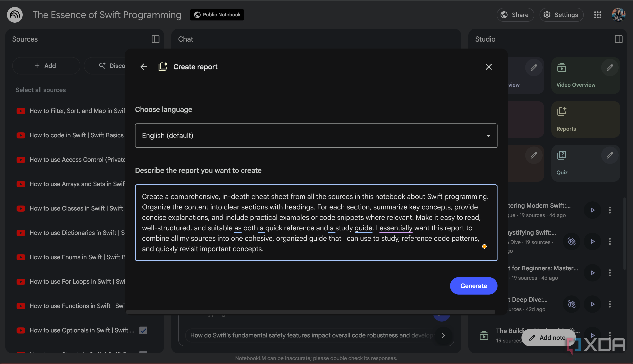Open source 'How to use Classes in Swift'

pos(70,208)
